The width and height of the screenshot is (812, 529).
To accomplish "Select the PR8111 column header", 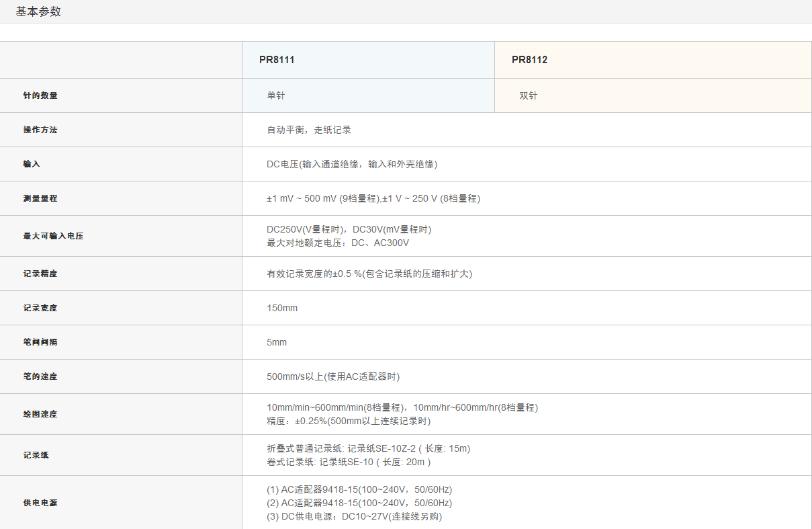I will click(x=277, y=60).
